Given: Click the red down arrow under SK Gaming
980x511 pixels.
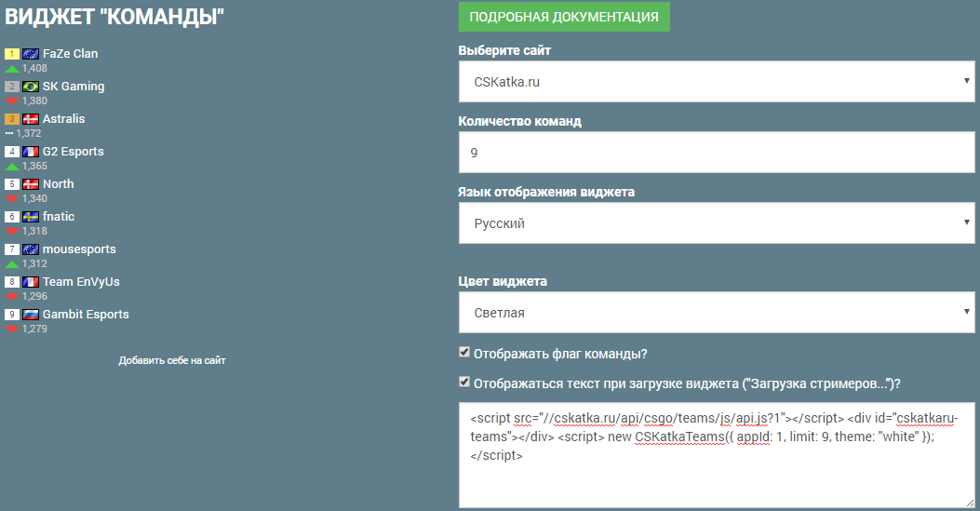Looking at the screenshot, I should (x=12, y=101).
